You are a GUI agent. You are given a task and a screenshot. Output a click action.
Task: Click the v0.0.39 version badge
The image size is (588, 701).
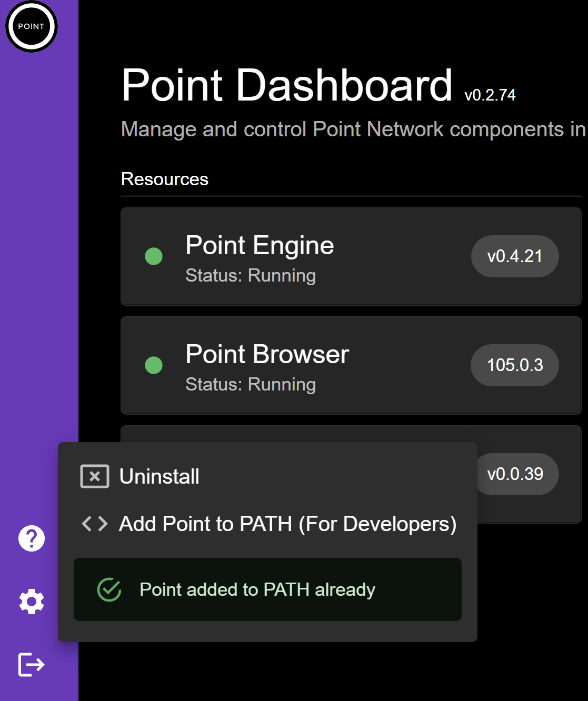516,474
